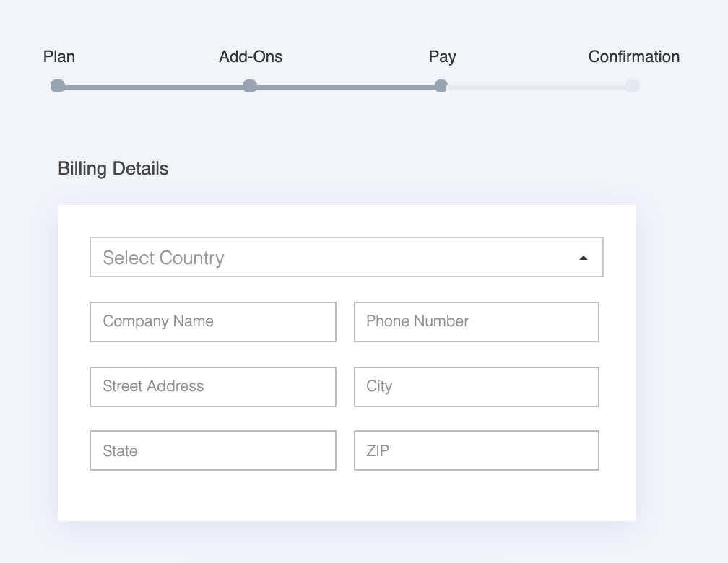The height and width of the screenshot is (563, 728).
Task: Focus the City text field
Action: 477,387
